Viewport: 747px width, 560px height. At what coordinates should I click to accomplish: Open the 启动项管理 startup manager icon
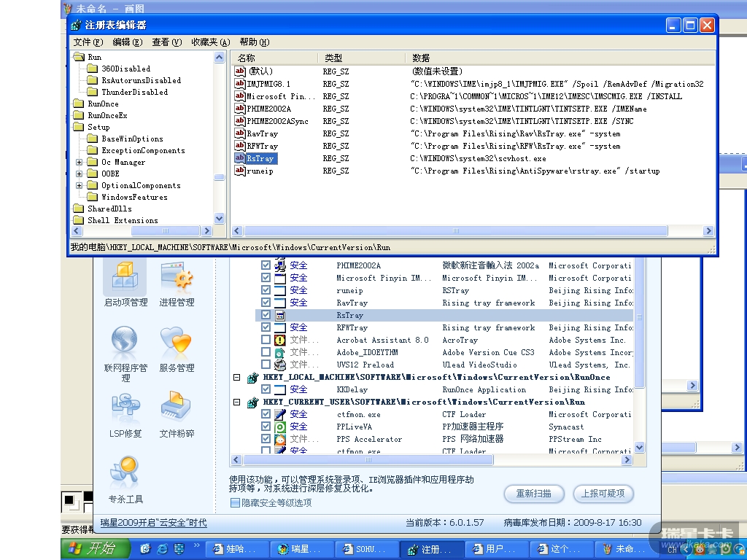point(125,276)
